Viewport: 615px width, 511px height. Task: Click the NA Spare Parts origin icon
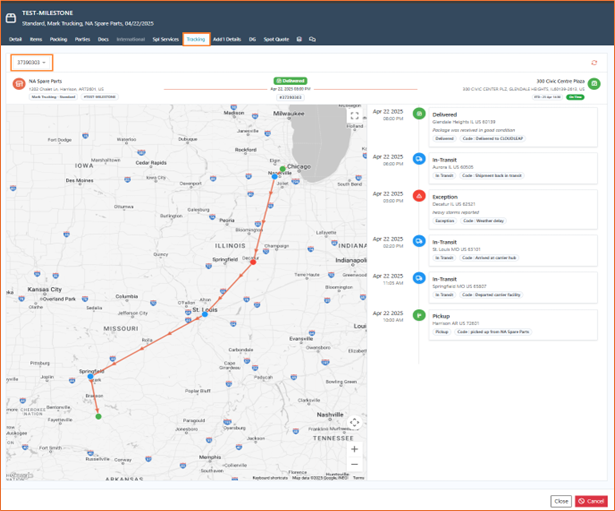coord(19,84)
